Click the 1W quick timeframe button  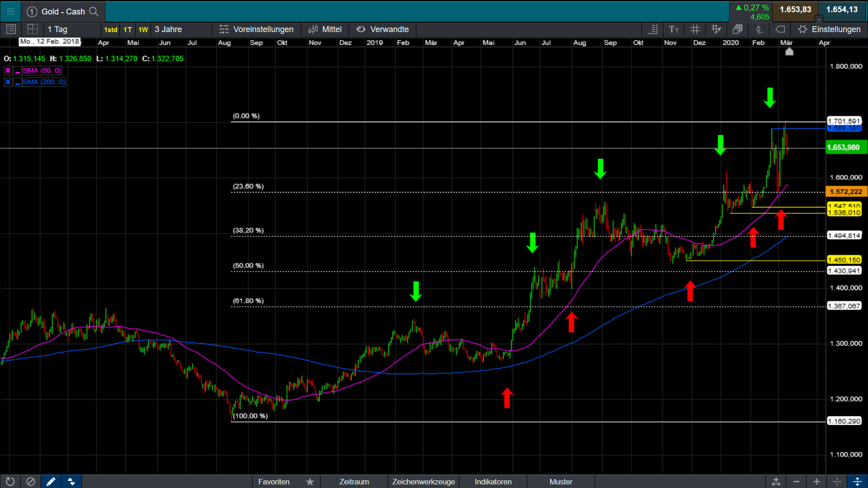(143, 30)
